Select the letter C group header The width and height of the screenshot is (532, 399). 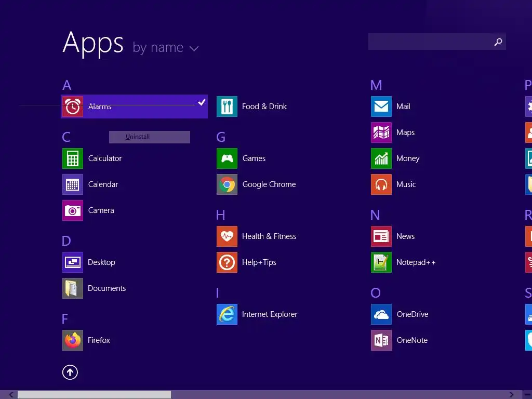(66, 137)
